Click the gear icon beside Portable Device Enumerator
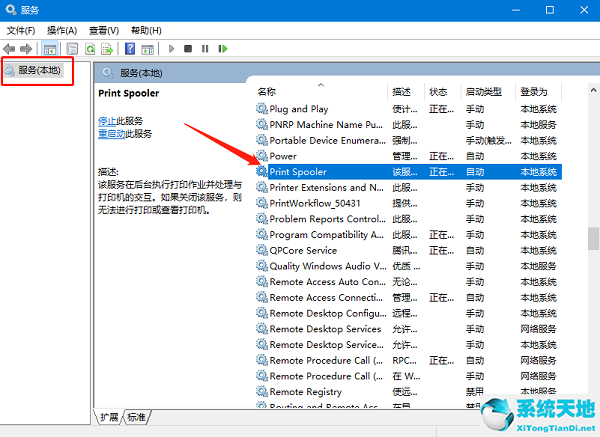The height and width of the screenshot is (437, 600). coord(262,140)
